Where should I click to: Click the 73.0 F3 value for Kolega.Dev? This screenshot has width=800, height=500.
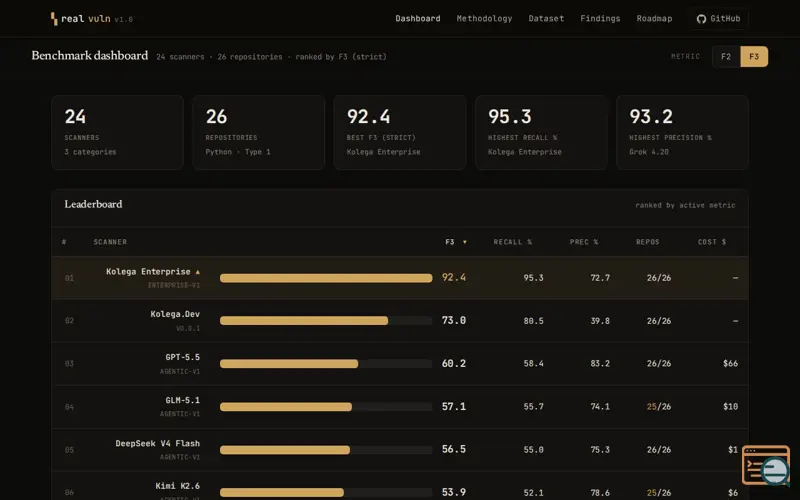tap(454, 320)
